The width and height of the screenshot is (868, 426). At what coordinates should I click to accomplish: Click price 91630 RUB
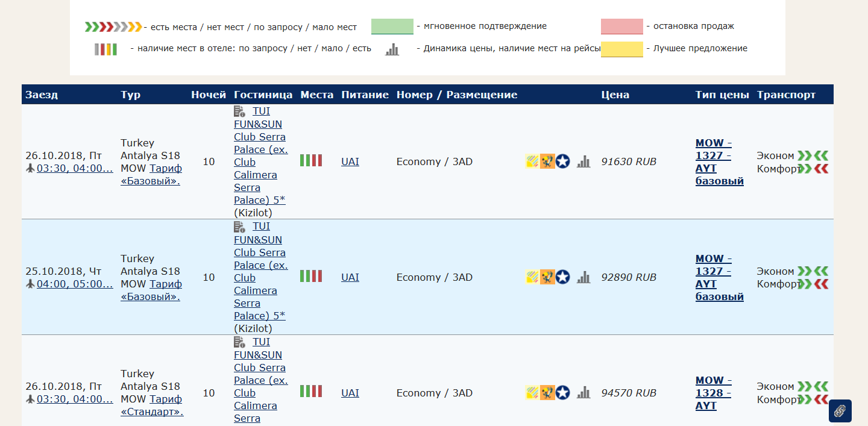point(629,161)
